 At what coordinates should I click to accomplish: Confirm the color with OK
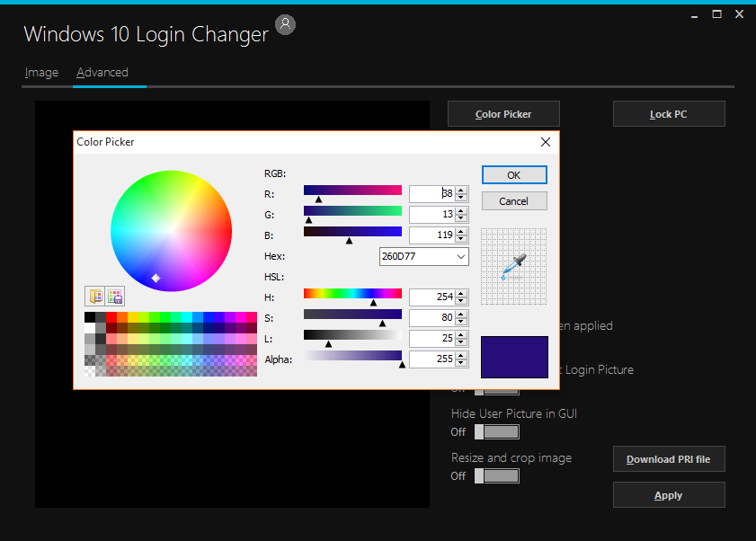514,174
